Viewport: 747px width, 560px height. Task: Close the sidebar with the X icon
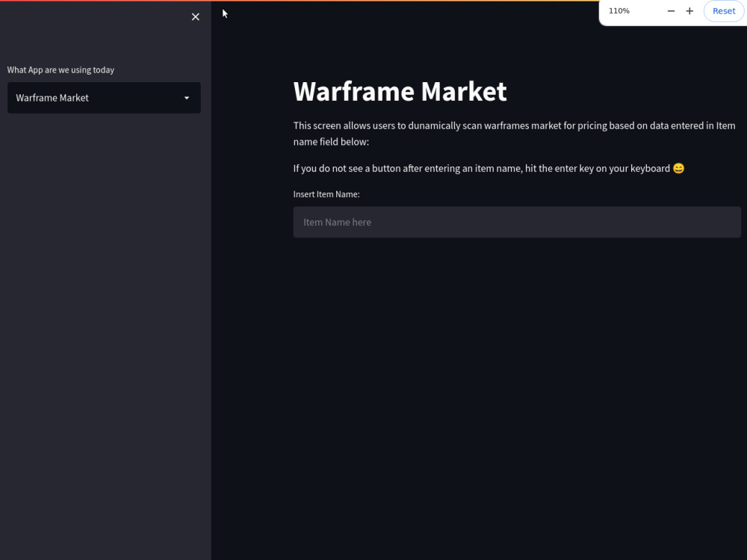[x=195, y=17]
